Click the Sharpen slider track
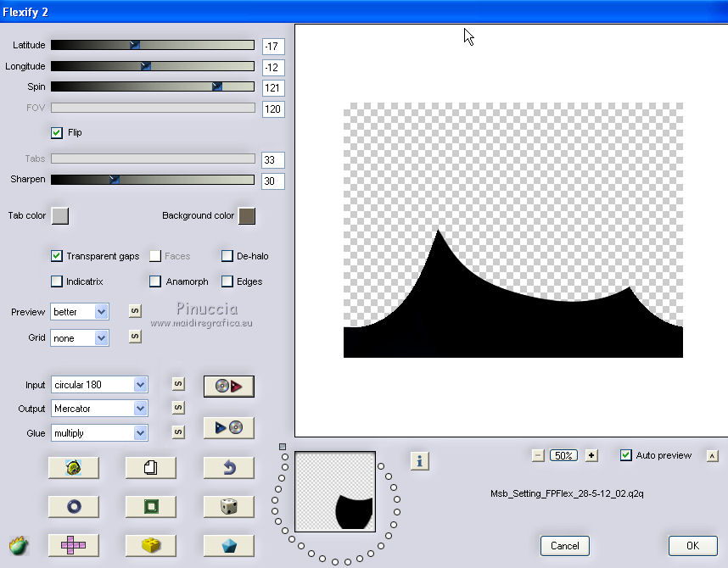 (152, 180)
